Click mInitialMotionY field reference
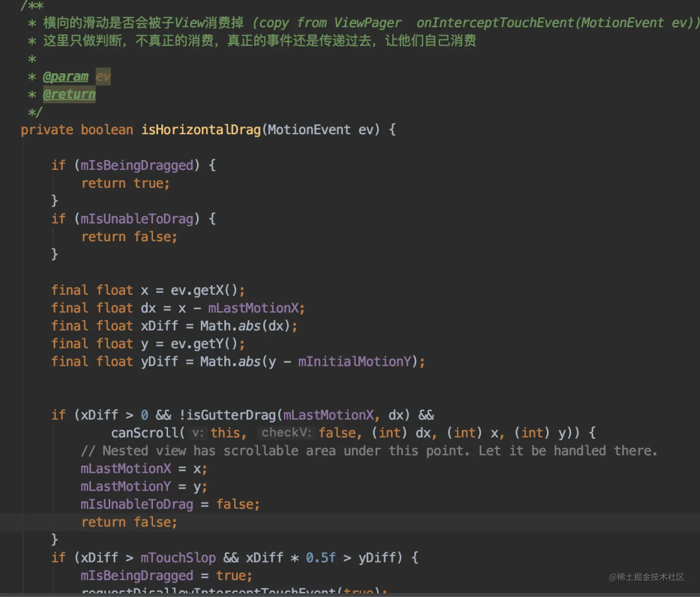 tap(355, 362)
